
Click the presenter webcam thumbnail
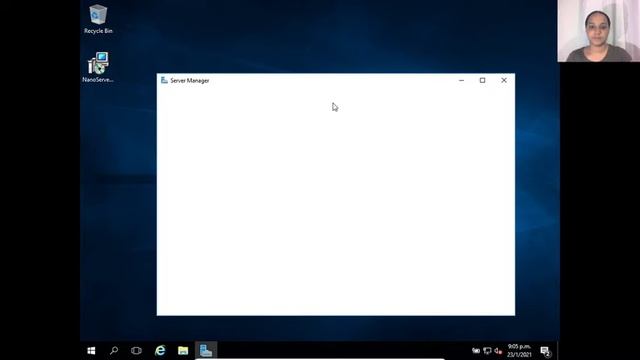[599, 31]
